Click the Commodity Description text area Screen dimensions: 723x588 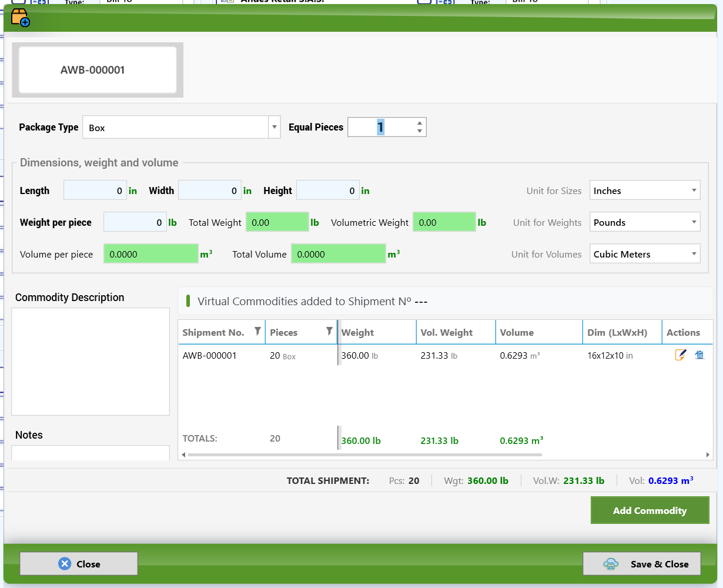click(x=91, y=362)
